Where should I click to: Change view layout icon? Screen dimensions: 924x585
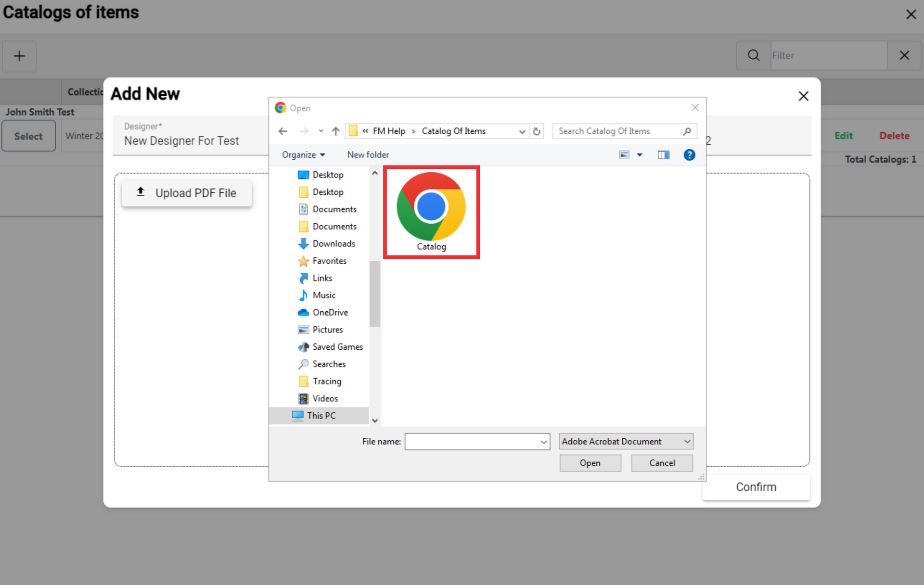pos(624,154)
